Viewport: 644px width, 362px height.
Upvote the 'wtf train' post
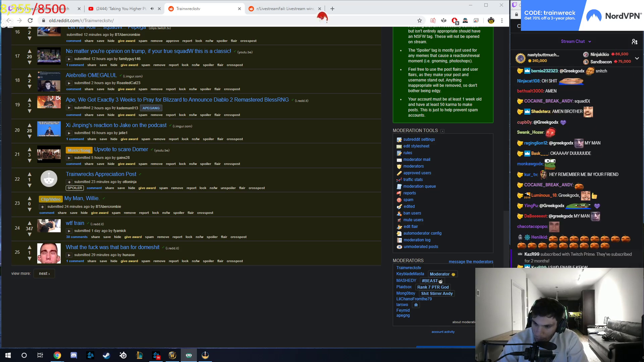click(x=29, y=223)
